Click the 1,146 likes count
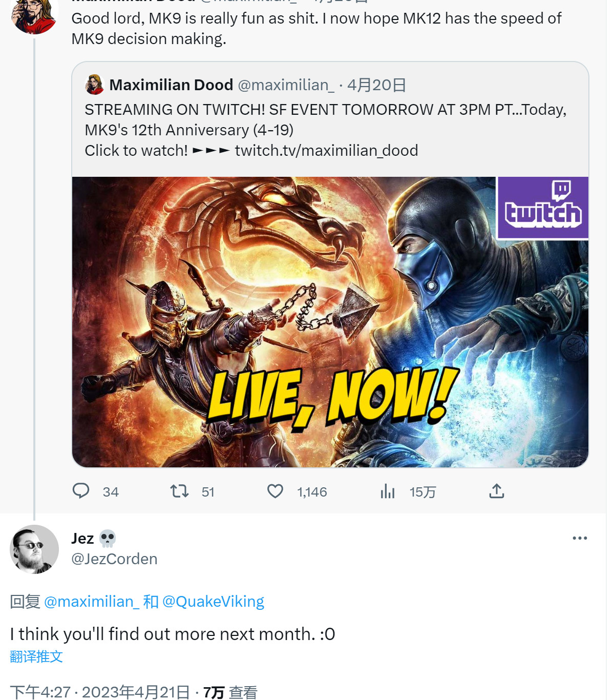 tap(312, 492)
